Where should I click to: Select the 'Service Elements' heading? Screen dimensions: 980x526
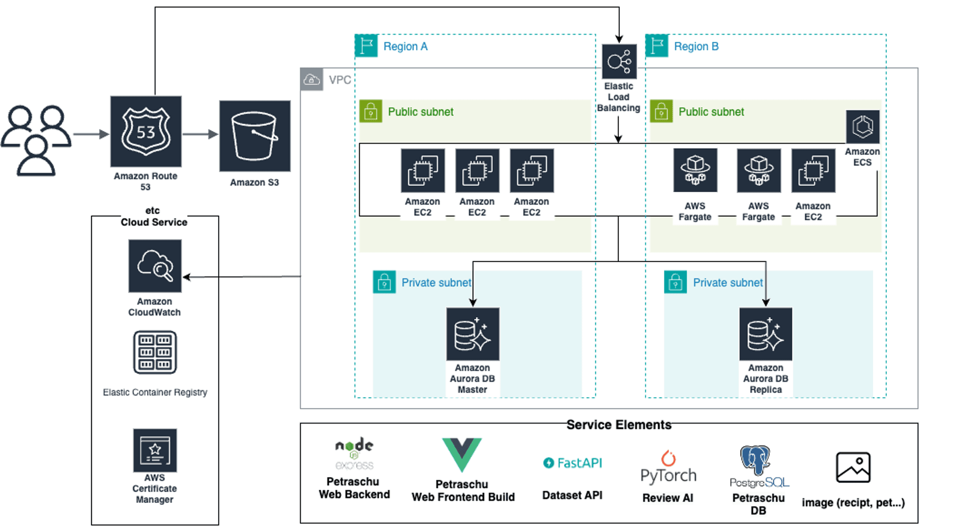coord(619,425)
